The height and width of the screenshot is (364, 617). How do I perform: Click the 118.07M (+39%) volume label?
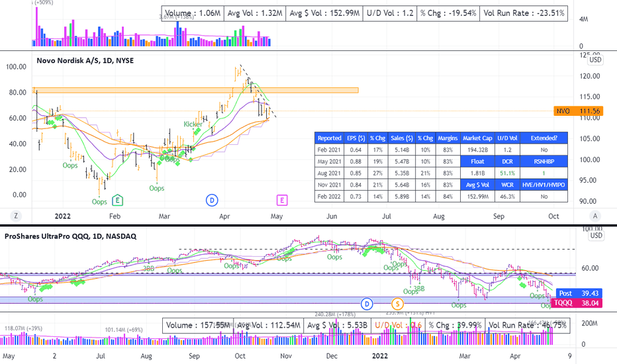pos(23,328)
